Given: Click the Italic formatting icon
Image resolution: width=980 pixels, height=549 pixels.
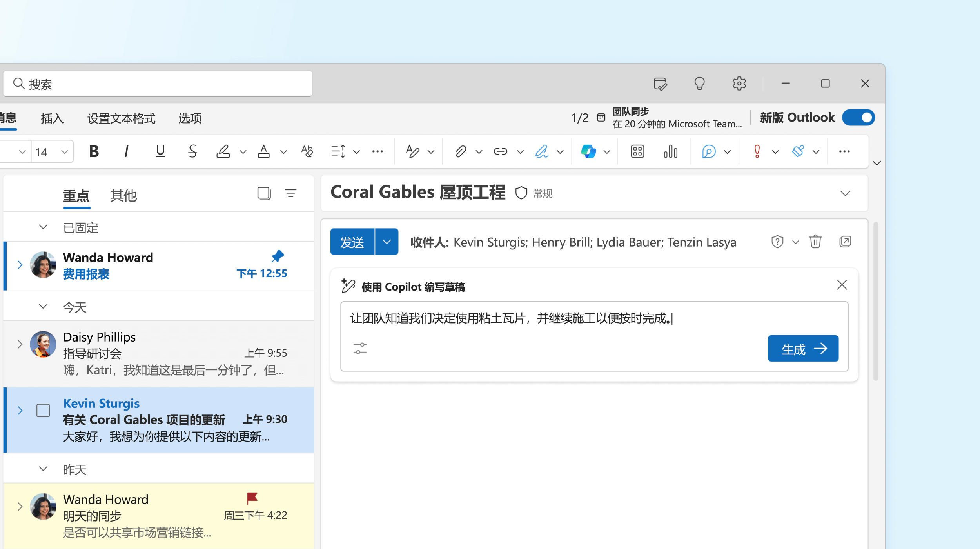Looking at the screenshot, I should point(127,150).
